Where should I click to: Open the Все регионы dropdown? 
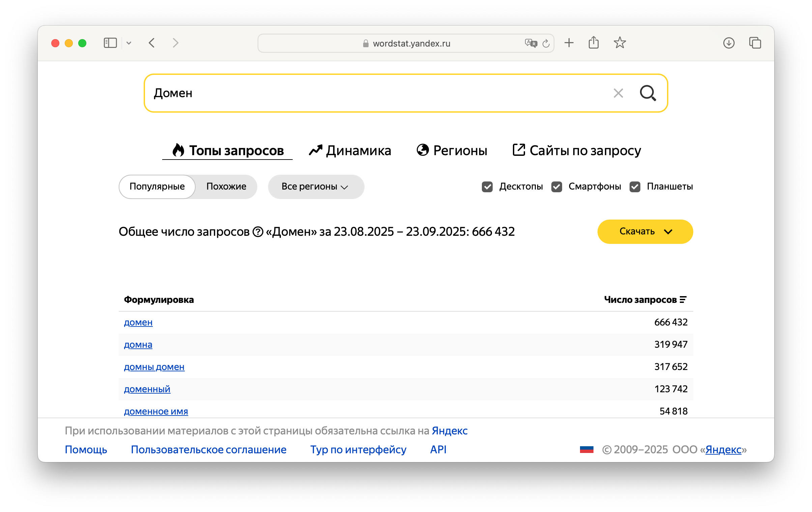click(x=316, y=187)
